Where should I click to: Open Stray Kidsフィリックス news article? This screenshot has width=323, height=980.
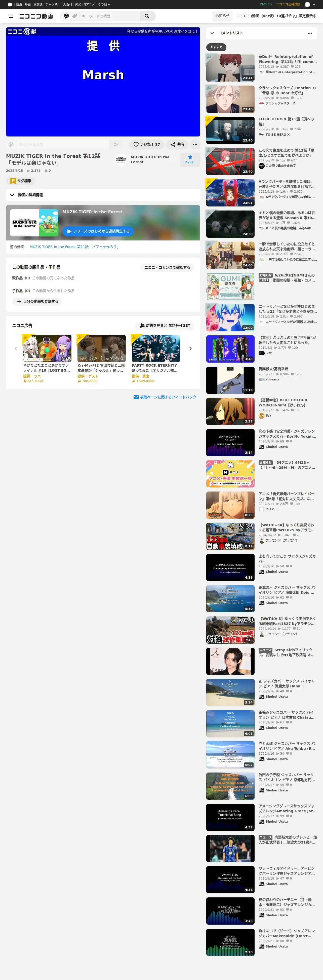point(287,652)
